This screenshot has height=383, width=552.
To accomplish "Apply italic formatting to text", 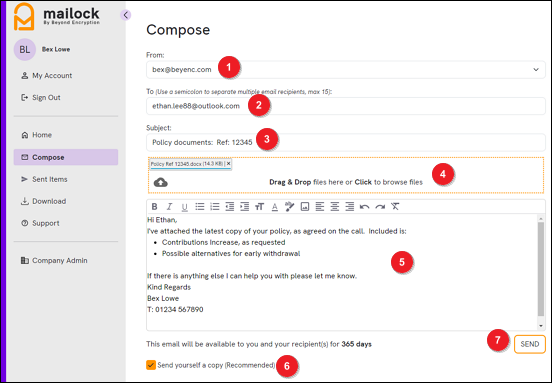I will point(169,207).
